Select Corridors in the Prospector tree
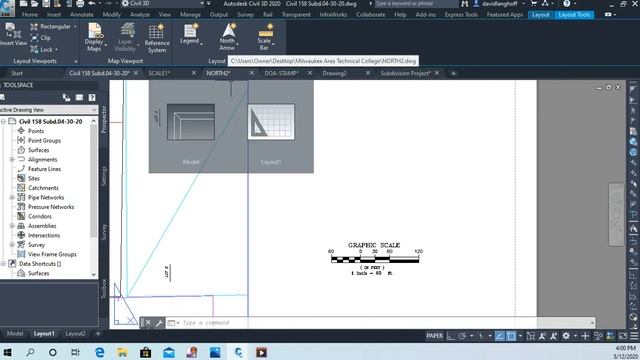This screenshot has height=360, width=640. 40,217
